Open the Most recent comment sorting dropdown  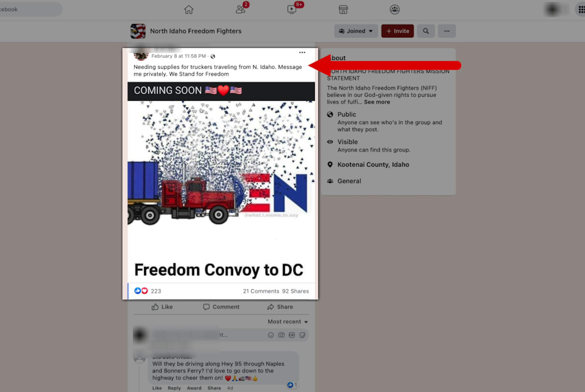(287, 322)
